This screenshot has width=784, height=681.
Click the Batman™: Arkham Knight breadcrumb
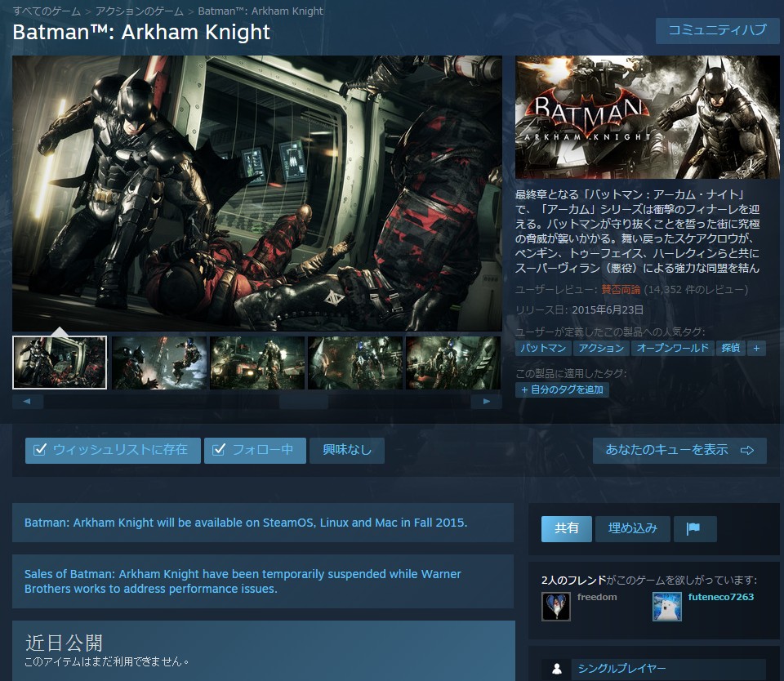[261, 11]
